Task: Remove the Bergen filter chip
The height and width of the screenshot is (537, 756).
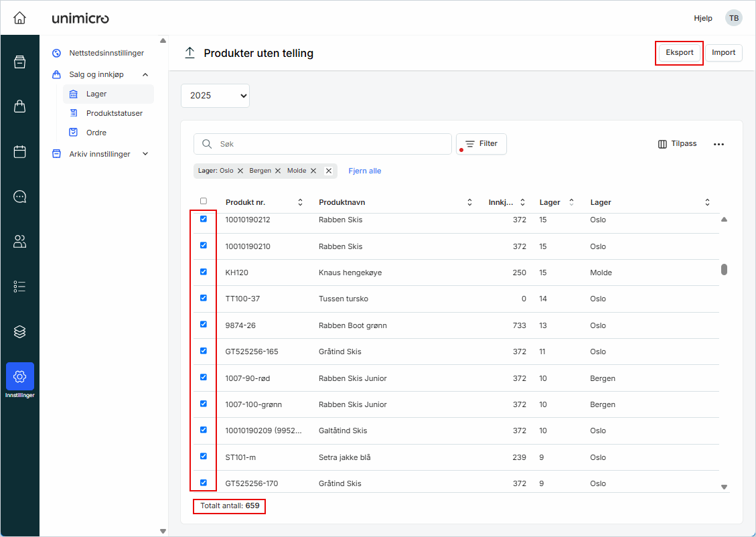Action: (278, 171)
